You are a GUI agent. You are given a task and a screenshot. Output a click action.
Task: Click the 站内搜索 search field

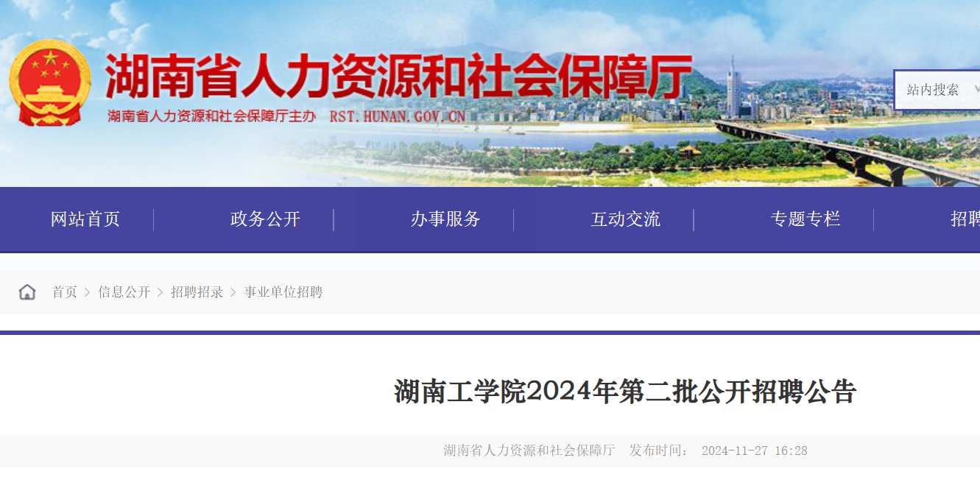(x=937, y=90)
